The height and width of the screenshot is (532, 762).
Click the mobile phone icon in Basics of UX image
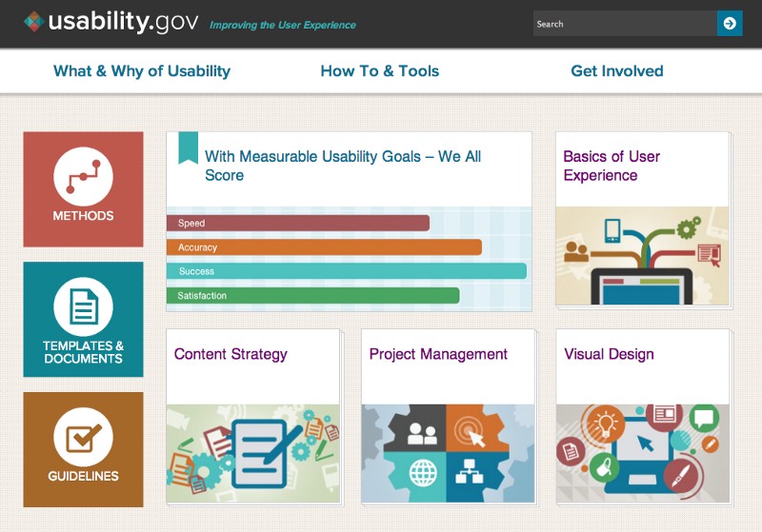[x=612, y=230]
